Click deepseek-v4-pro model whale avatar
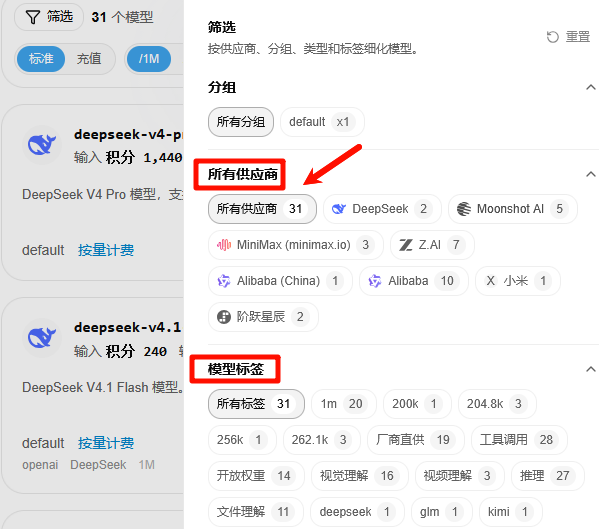The image size is (600, 529). click(42, 145)
